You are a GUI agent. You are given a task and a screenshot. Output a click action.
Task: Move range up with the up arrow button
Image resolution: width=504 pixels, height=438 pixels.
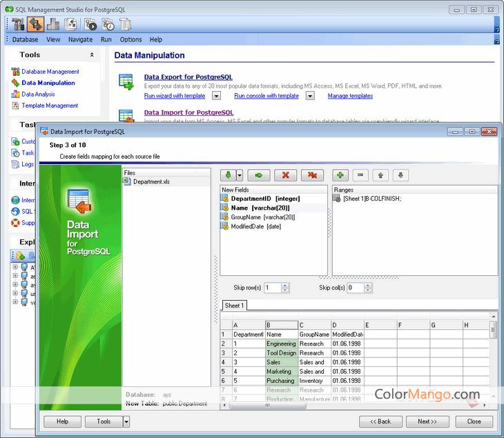[x=380, y=175]
